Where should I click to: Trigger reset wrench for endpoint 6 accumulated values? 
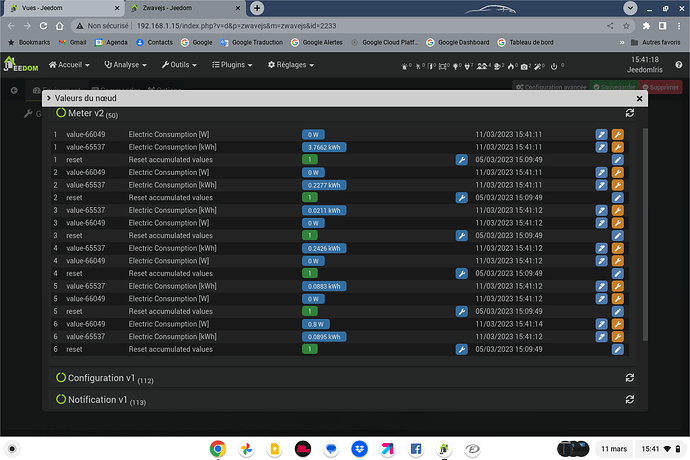[462, 350]
